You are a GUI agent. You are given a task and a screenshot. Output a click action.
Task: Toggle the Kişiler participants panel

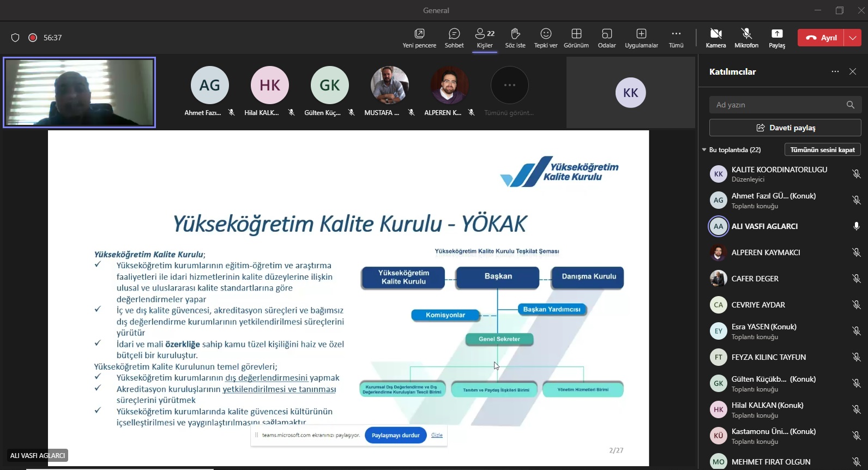point(485,38)
